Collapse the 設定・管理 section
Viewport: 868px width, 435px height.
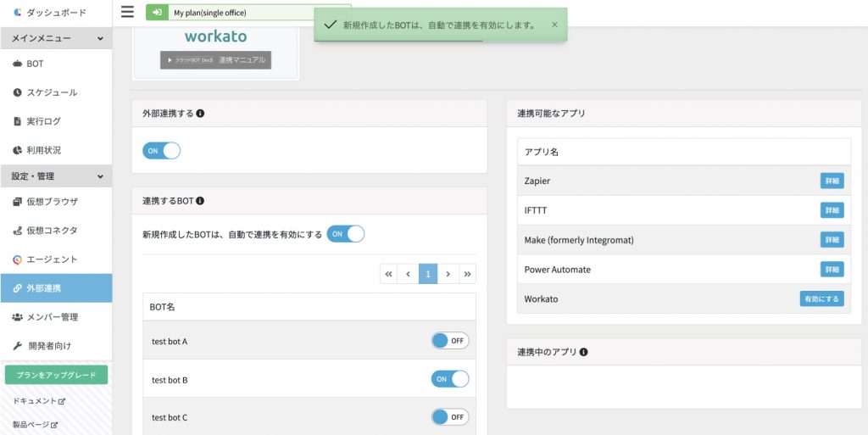point(56,176)
